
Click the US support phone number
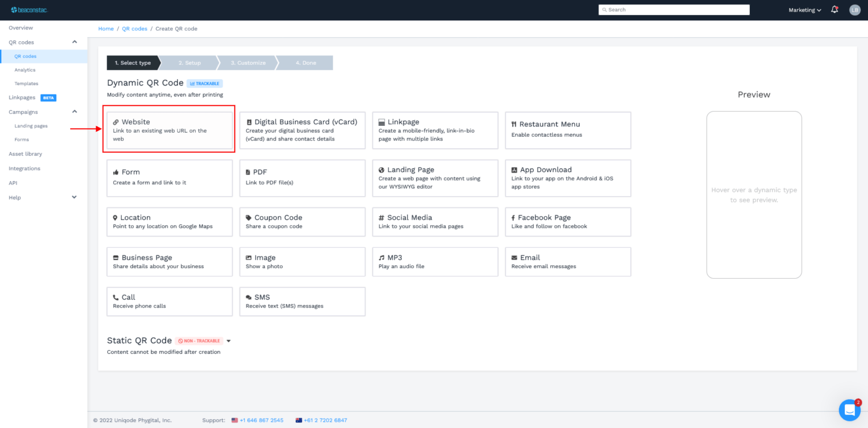tap(261, 420)
